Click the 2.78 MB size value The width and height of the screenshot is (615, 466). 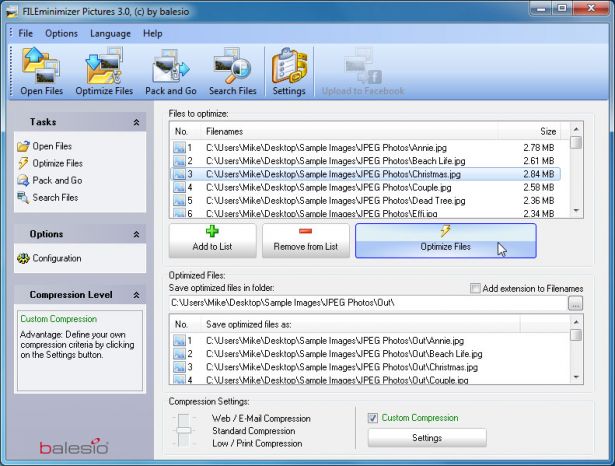tap(539, 148)
